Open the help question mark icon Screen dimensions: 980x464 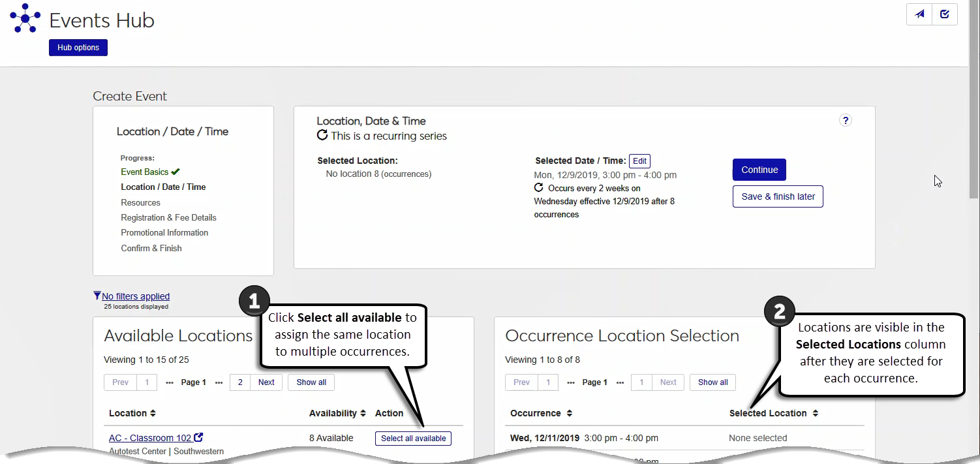click(845, 120)
